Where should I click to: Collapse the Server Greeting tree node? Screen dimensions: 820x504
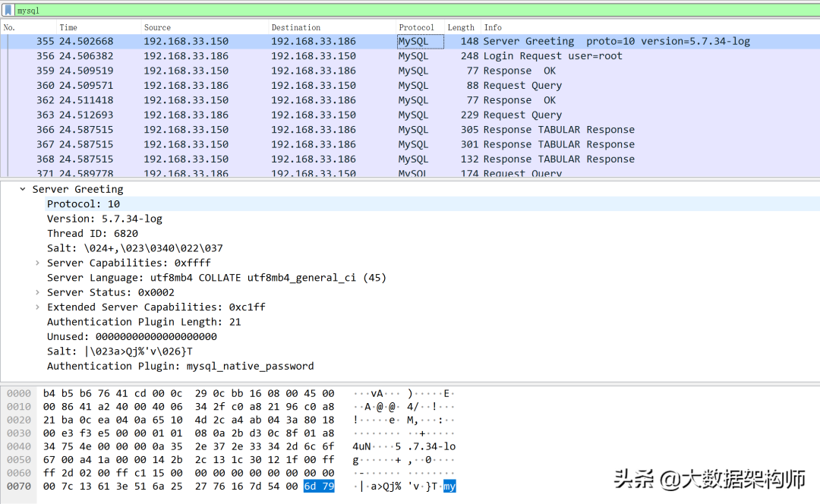(x=23, y=189)
